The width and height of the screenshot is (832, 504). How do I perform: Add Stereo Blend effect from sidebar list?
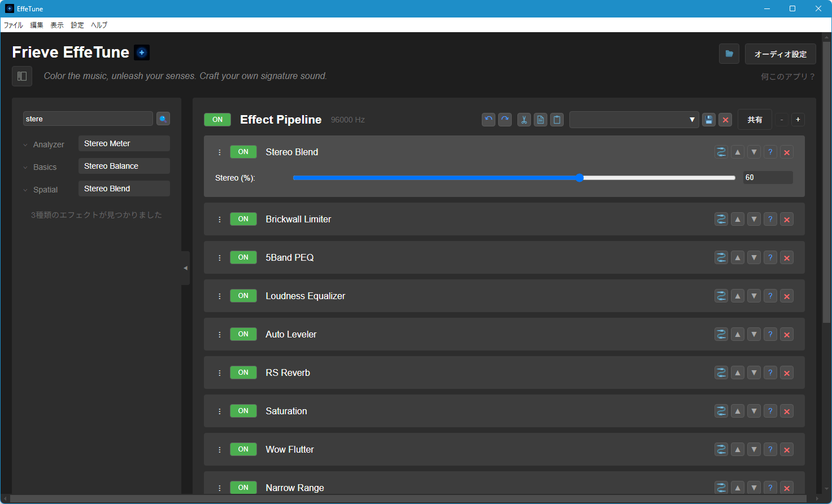(x=124, y=189)
